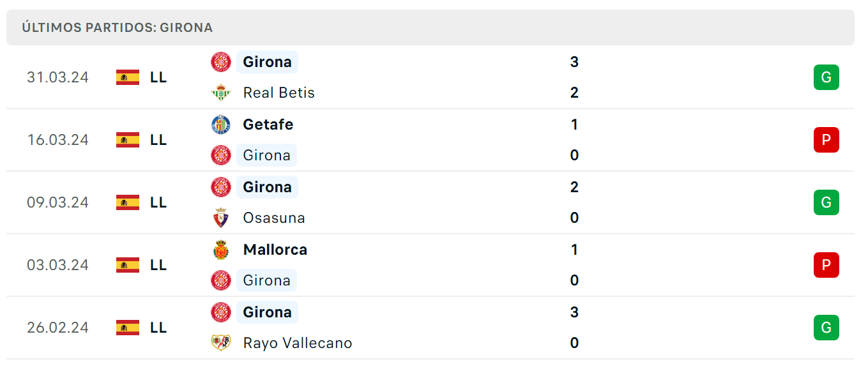Open the Getafe team link
Viewport: 868px width, 371px height.
pos(268,125)
